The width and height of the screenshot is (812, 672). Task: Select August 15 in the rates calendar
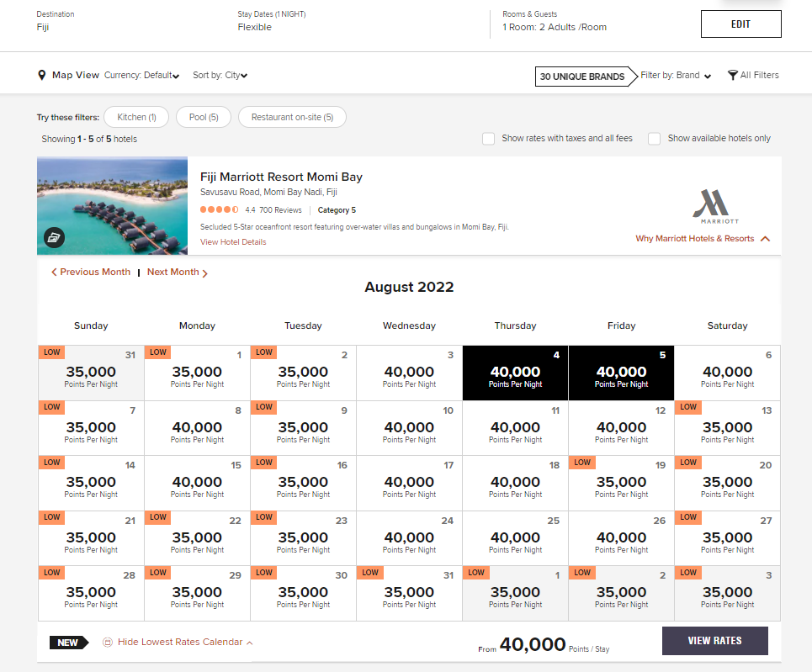click(197, 482)
